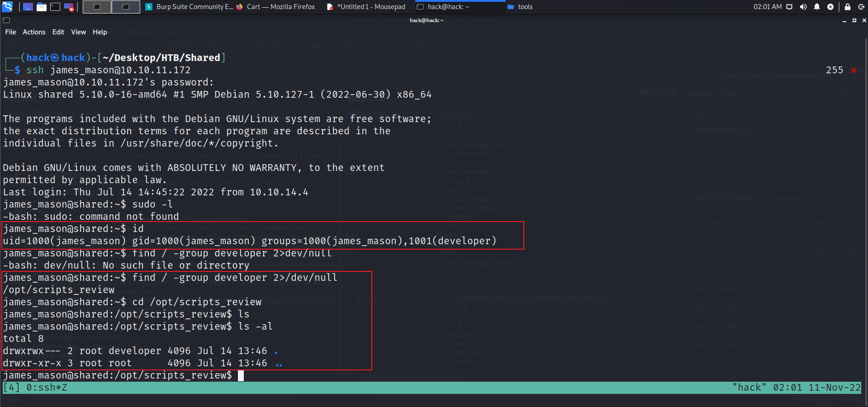Open the display settings tray icon
Image resolution: width=868 pixels, height=407 pixels.
click(x=789, y=7)
